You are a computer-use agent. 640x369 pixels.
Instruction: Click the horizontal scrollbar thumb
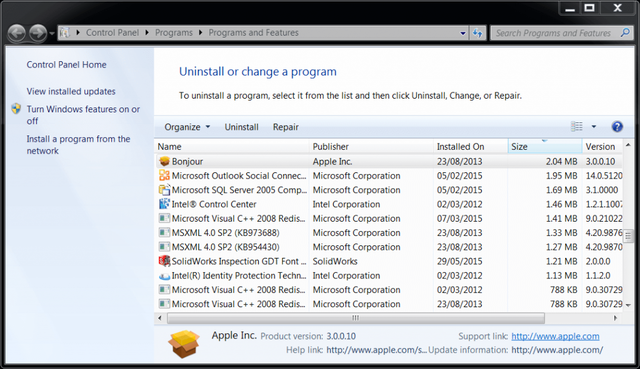coord(356,318)
